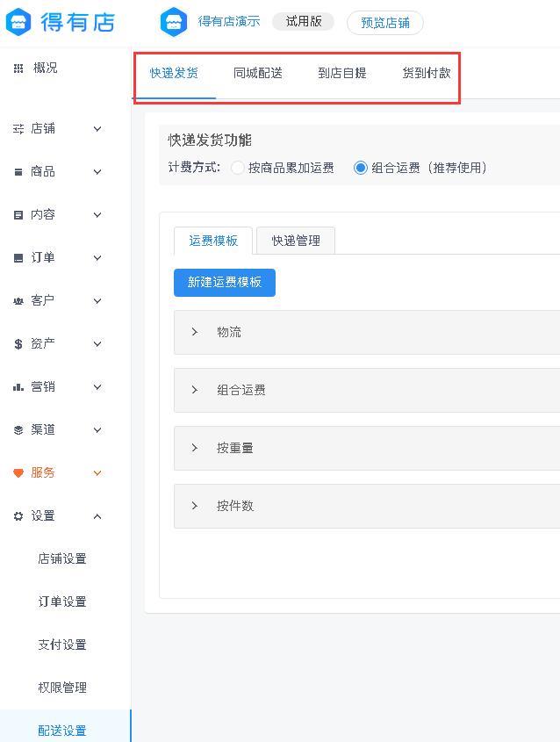
Task: Click the 概况 overview grid icon
Action: (x=18, y=68)
